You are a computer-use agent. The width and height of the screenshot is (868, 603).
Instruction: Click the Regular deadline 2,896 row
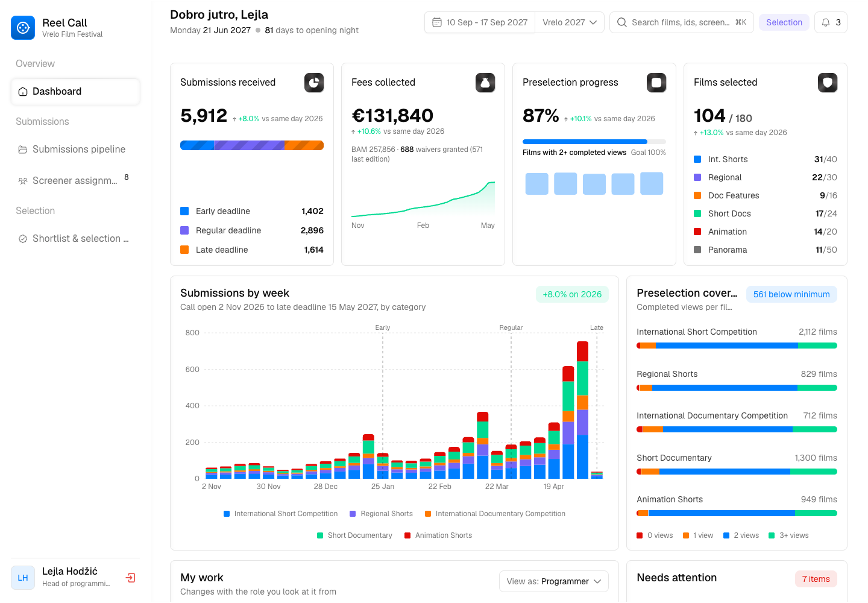pyautogui.click(x=252, y=230)
